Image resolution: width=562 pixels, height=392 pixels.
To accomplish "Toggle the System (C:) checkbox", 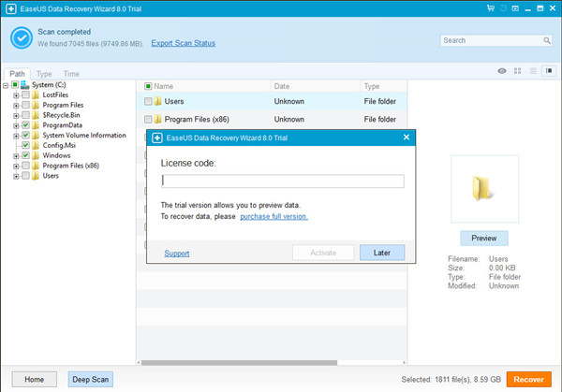I will pyautogui.click(x=15, y=85).
